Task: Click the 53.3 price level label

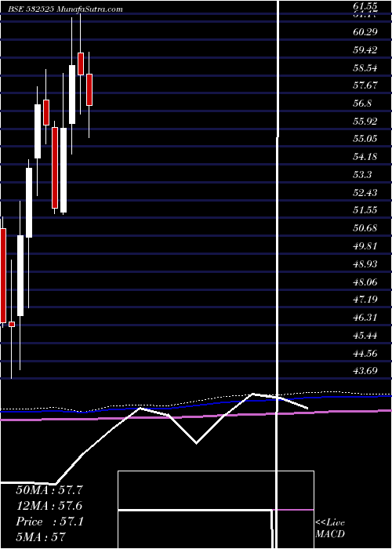Action: click(363, 175)
